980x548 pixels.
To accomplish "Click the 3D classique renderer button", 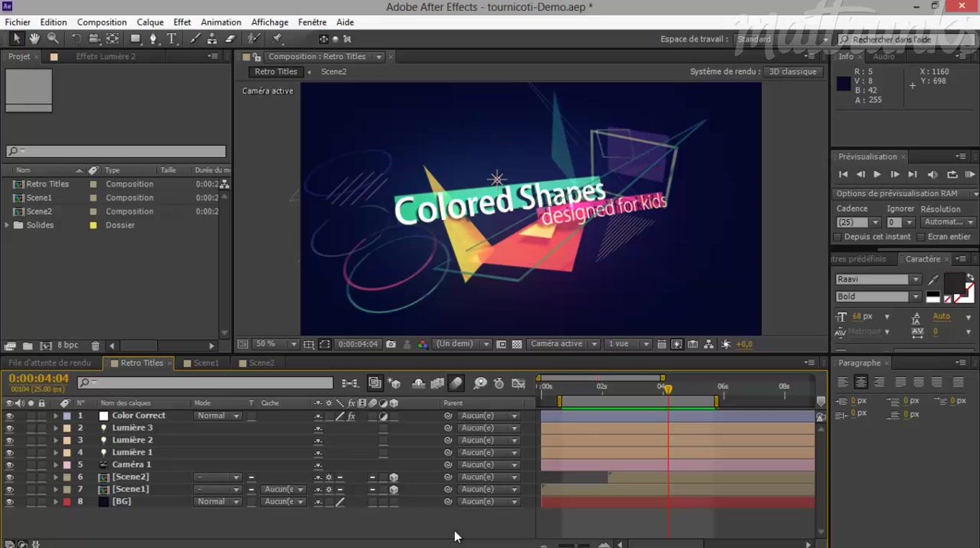I will point(793,72).
